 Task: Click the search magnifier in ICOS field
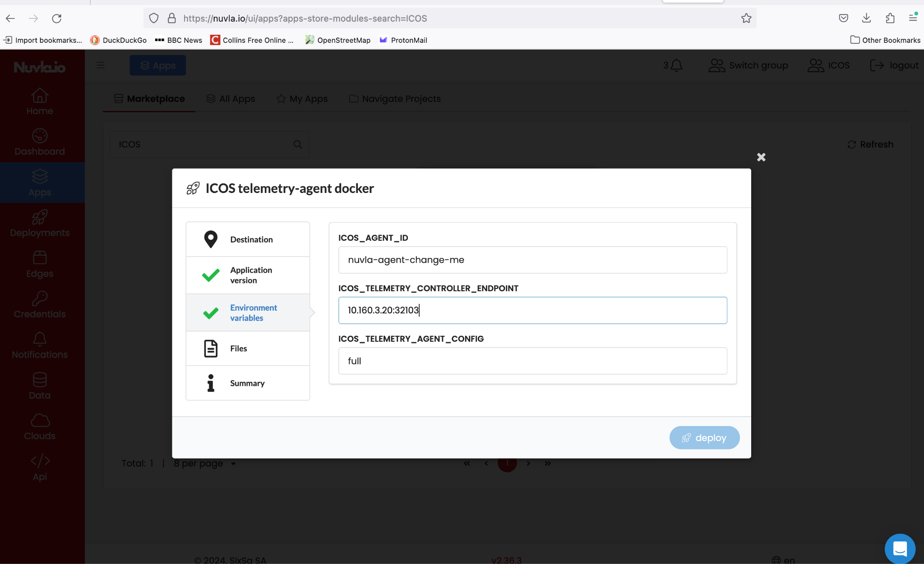pyautogui.click(x=298, y=144)
